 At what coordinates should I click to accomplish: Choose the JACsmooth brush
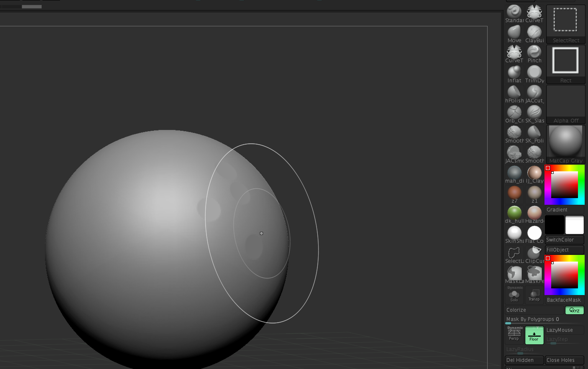(x=514, y=155)
